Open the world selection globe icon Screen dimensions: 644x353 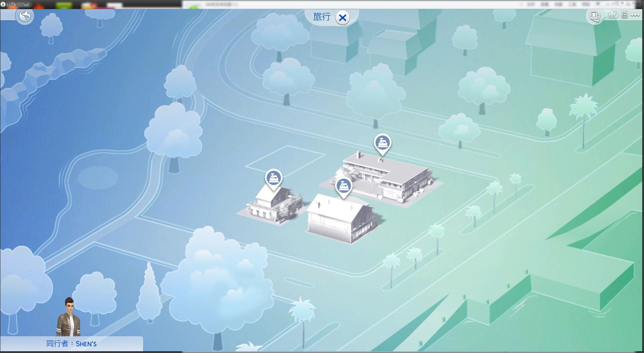(x=25, y=16)
